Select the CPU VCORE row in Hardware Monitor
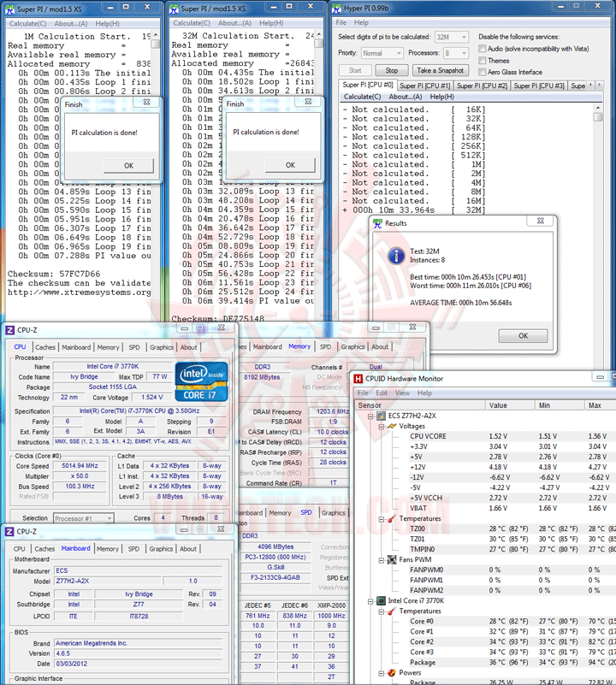The width and height of the screenshot is (616, 685). click(x=507, y=436)
